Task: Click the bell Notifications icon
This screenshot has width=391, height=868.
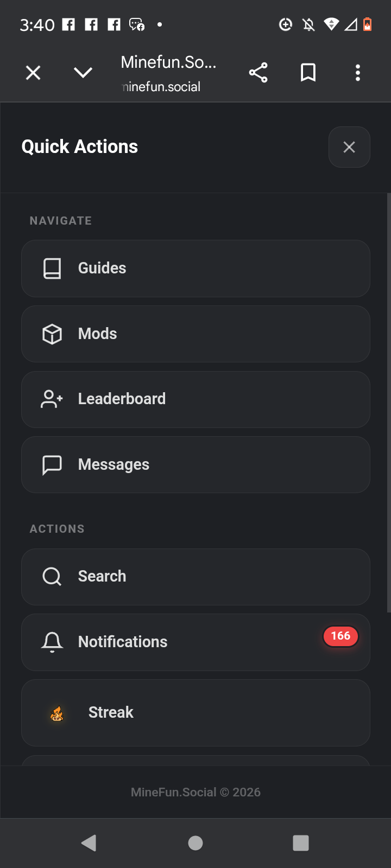Action: coord(52,642)
